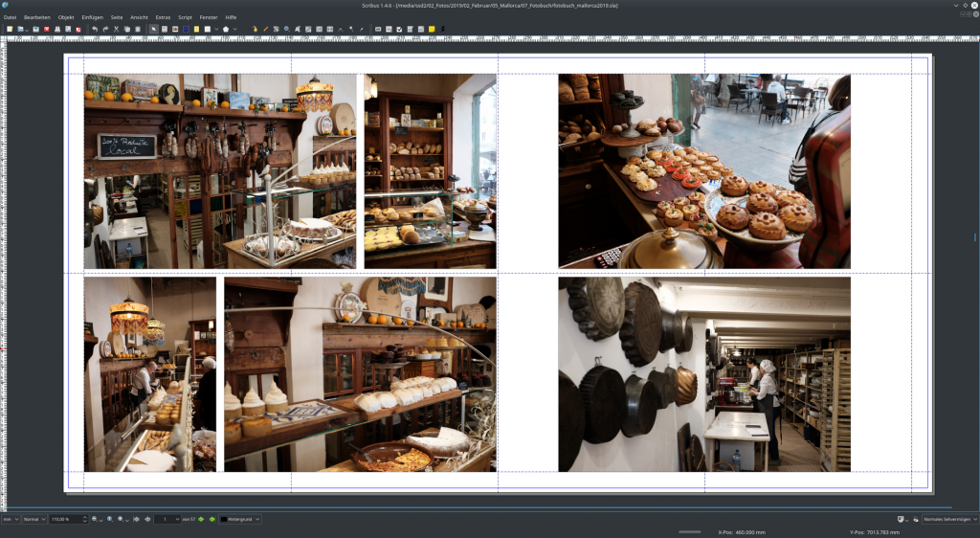Click the Redo arrow icon
The image size is (980, 538).
pos(105,30)
